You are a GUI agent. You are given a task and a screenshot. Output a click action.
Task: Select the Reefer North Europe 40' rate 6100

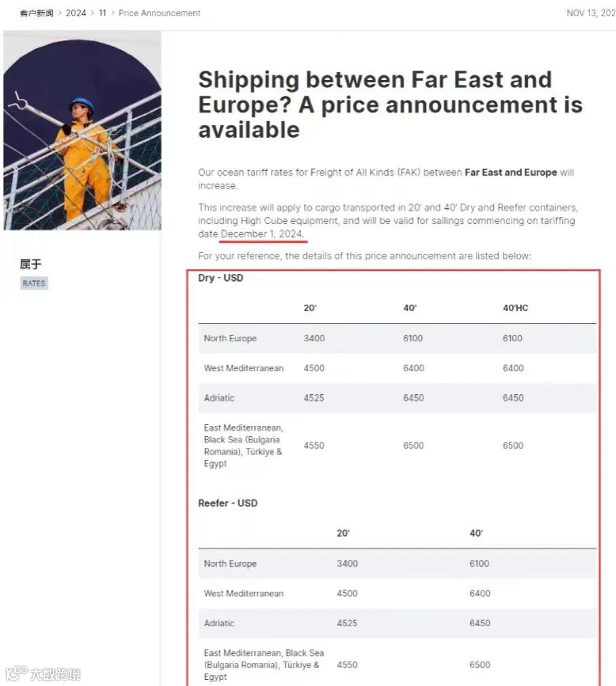tap(479, 564)
